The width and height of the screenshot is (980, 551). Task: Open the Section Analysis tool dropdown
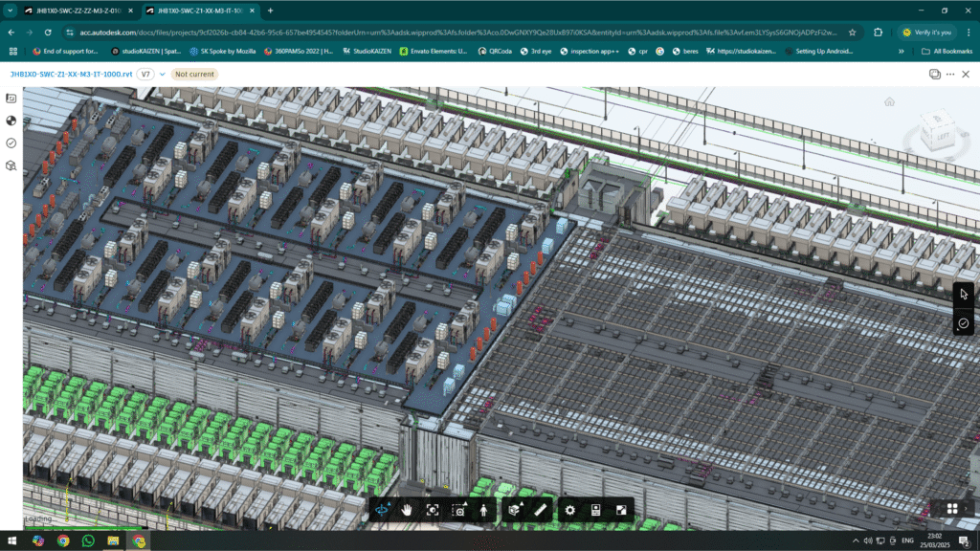pyautogui.click(x=517, y=510)
